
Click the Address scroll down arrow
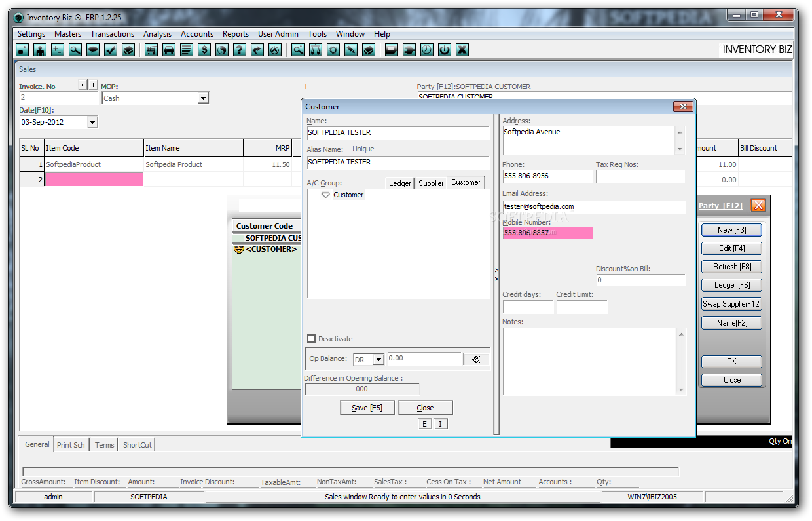tap(680, 149)
